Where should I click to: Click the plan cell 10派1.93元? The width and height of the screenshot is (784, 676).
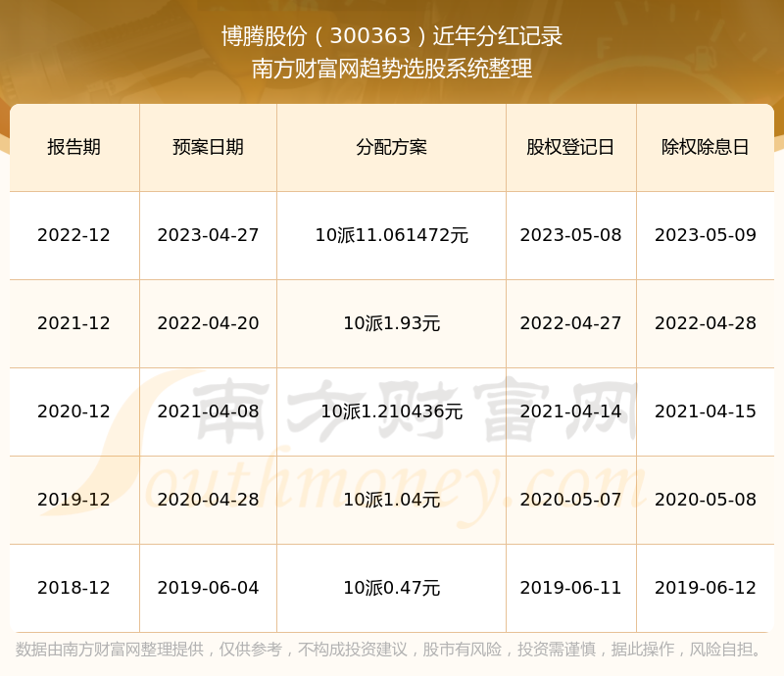[391, 323]
